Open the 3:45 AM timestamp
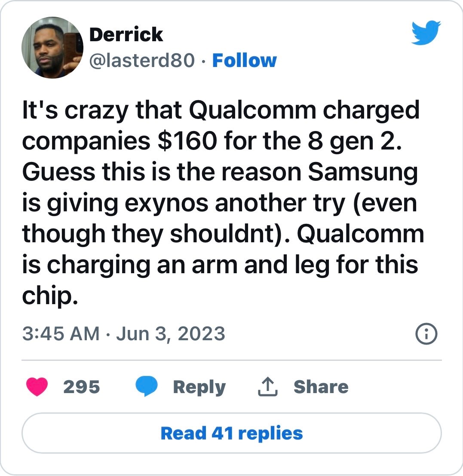The width and height of the screenshot is (463, 476). (61, 334)
